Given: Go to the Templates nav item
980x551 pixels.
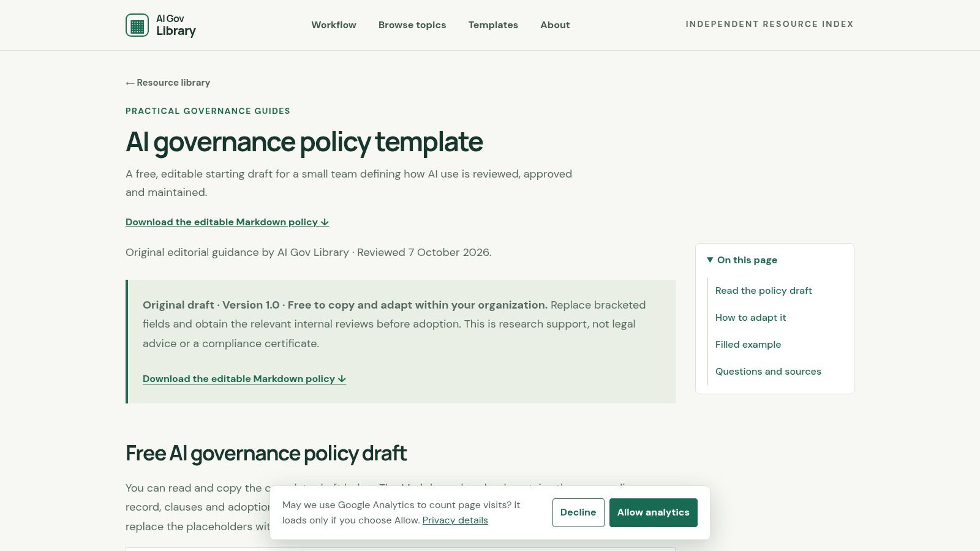Looking at the screenshot, I should tap(493, 25).
